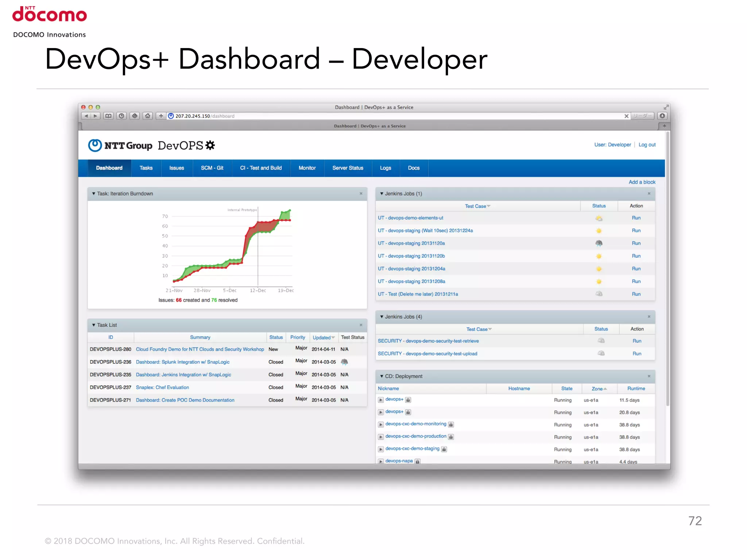This screenshot has width=747, height=560.
Task: Click lock icon next to devops-cxc-demo-monitoring
Action: point(451,424)
